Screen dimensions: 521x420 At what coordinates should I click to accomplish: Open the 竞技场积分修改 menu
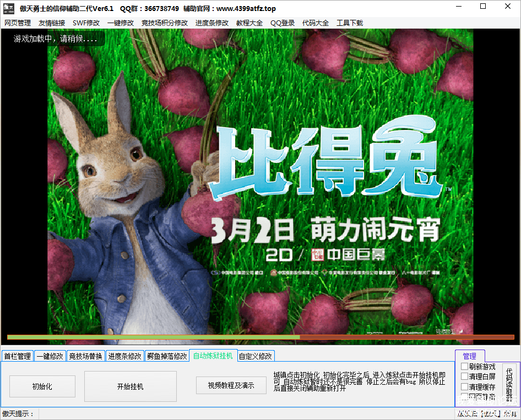(x=165, y=23)
